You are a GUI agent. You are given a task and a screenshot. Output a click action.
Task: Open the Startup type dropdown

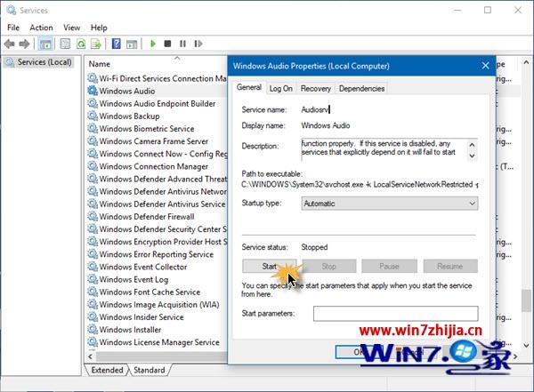390,204
